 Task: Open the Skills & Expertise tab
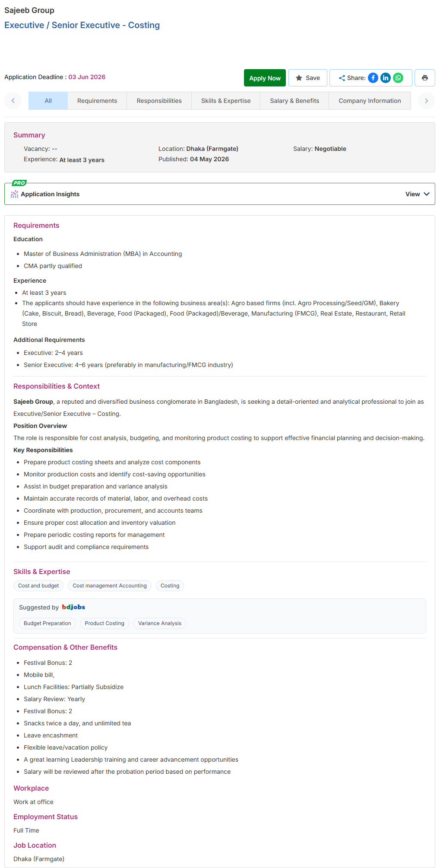(226, 101)
